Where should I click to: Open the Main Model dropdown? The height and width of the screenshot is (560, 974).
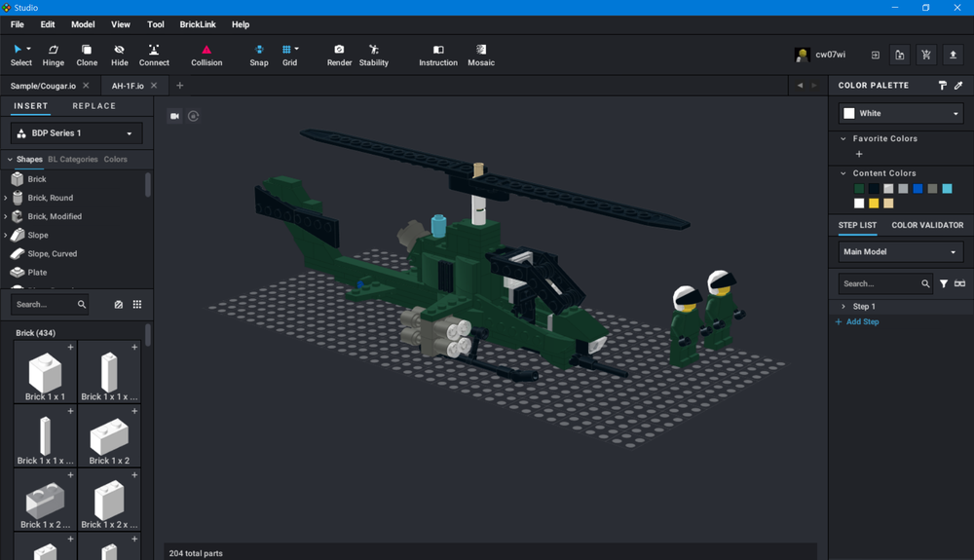901,252
